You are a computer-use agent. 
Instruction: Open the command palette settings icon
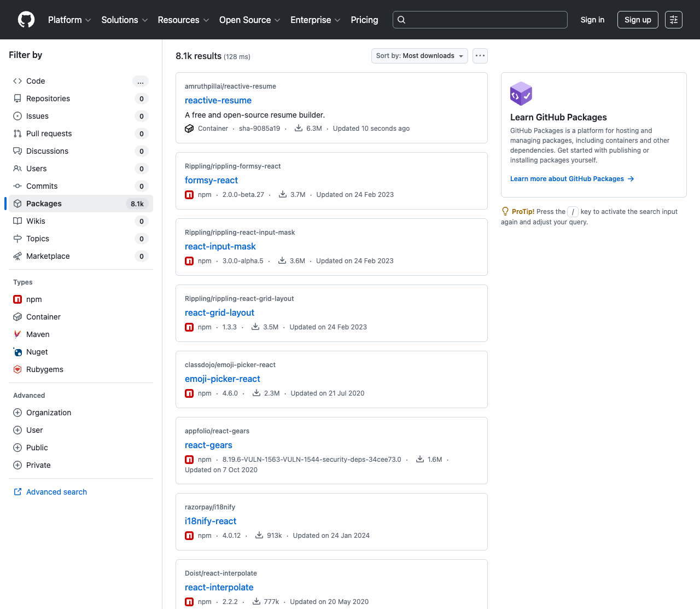[674, 20]
